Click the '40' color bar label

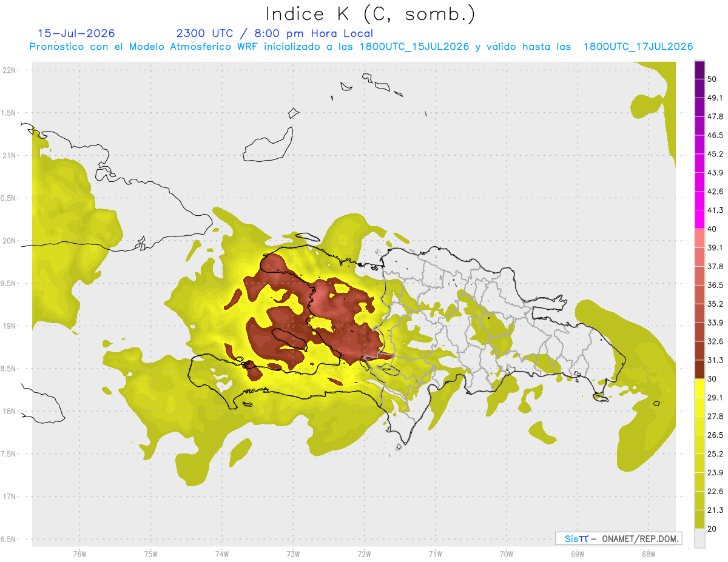pos(712,229)
